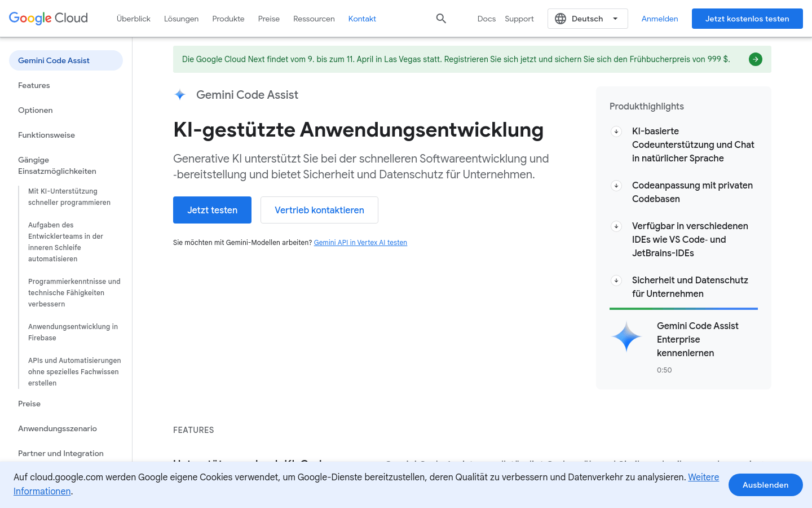Select Kontakt in top navigation
Screen dimensions: 812x508
(362, 19)
